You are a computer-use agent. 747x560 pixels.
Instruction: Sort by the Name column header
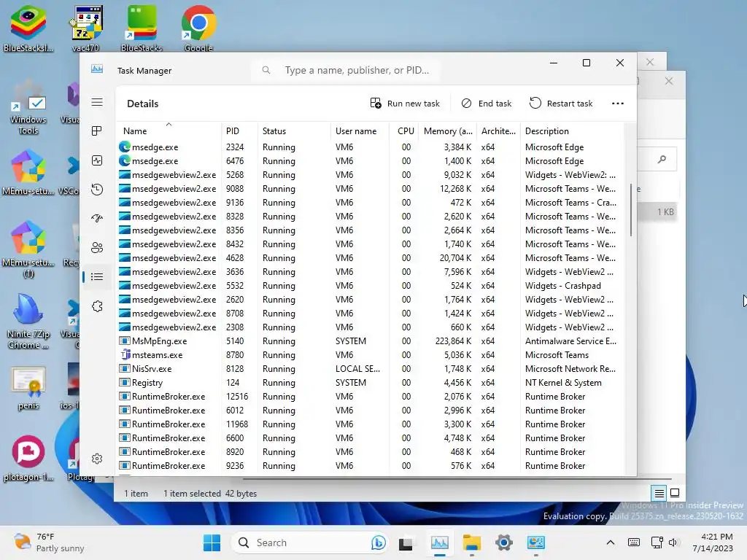169,131
